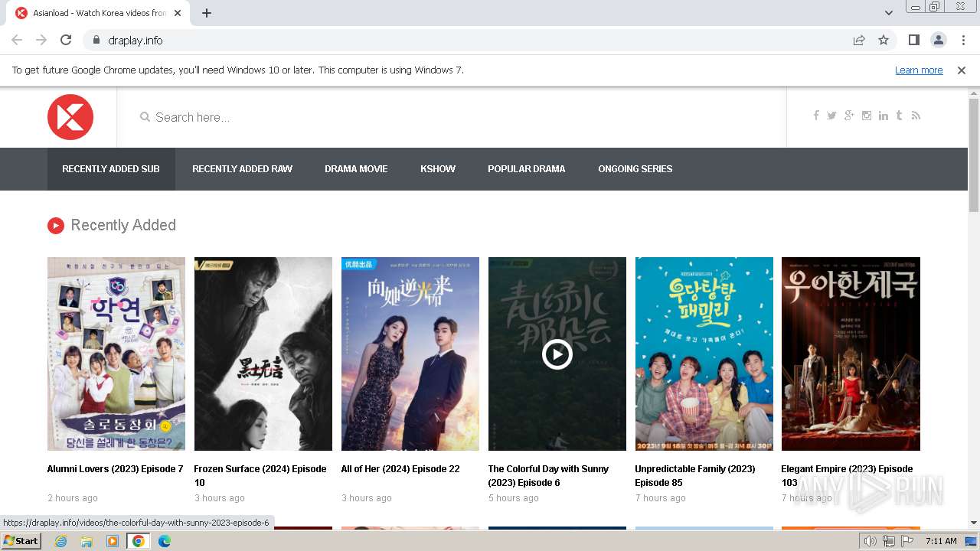Viewport: 980px width, 551px height.
Task: Open the Chrome profile avatar
Action: coord(938,40)
